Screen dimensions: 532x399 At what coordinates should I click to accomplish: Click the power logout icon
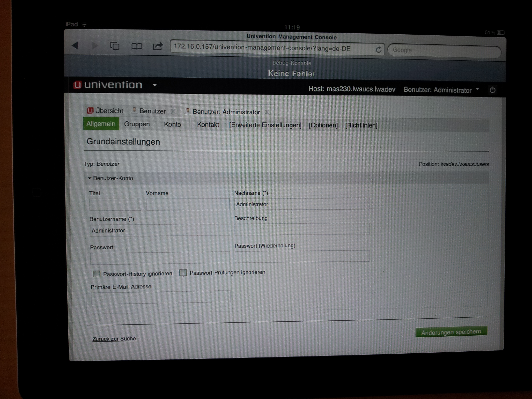(x=492, y=90)
